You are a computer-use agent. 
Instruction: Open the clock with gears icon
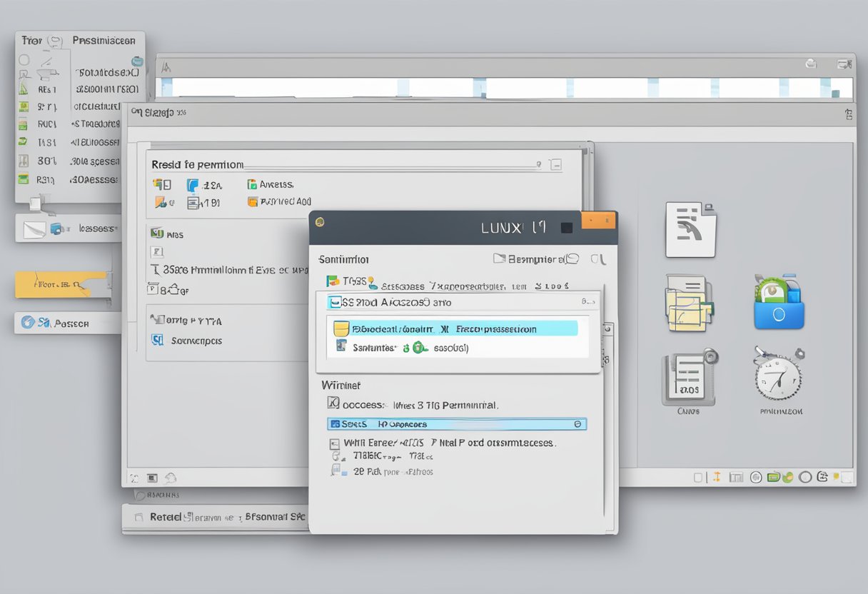pyautogui.click(x=778, y=374)
